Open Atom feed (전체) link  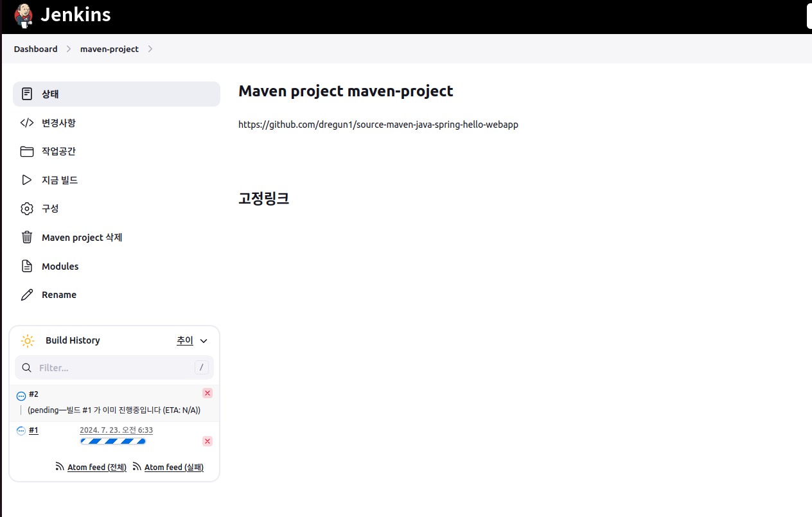pos(97,468)
